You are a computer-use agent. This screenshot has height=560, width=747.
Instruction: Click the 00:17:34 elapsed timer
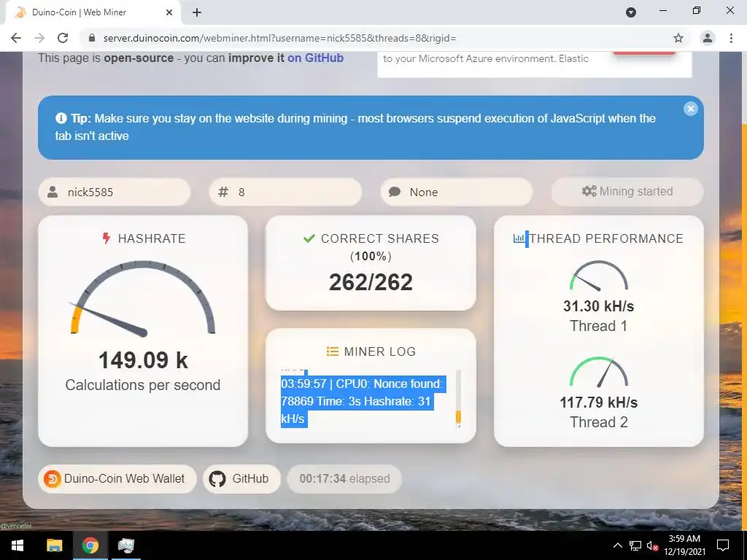click(x=344, y=478)
